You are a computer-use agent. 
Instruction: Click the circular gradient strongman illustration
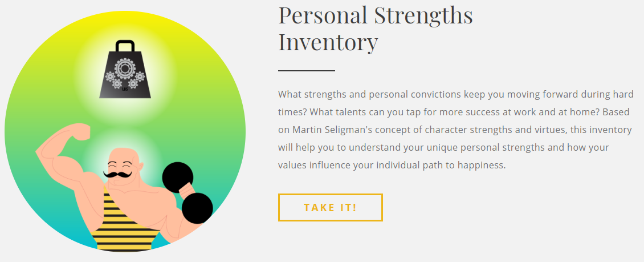[125, 131]
